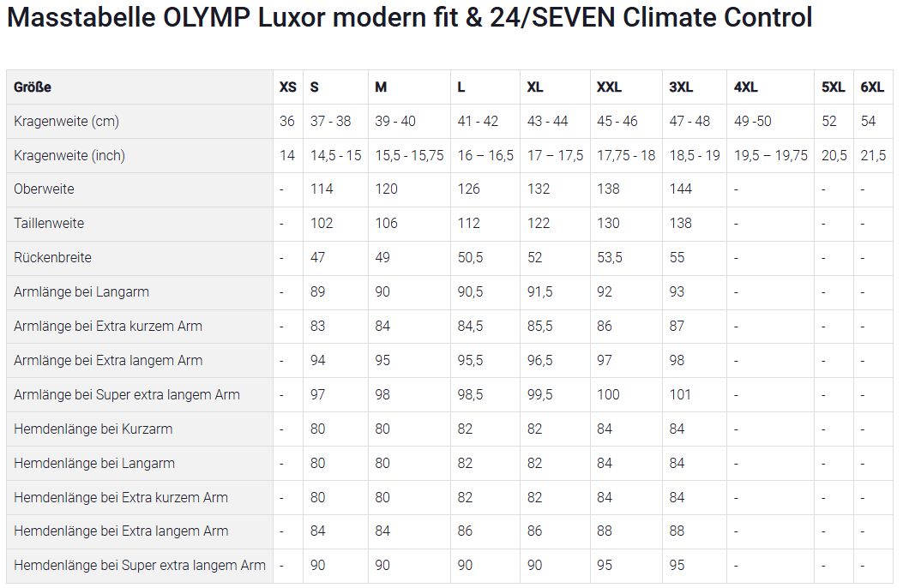Select the '41 - 42' collar size cell
This screenshot has width=903, height=588.
coord(478,122)
